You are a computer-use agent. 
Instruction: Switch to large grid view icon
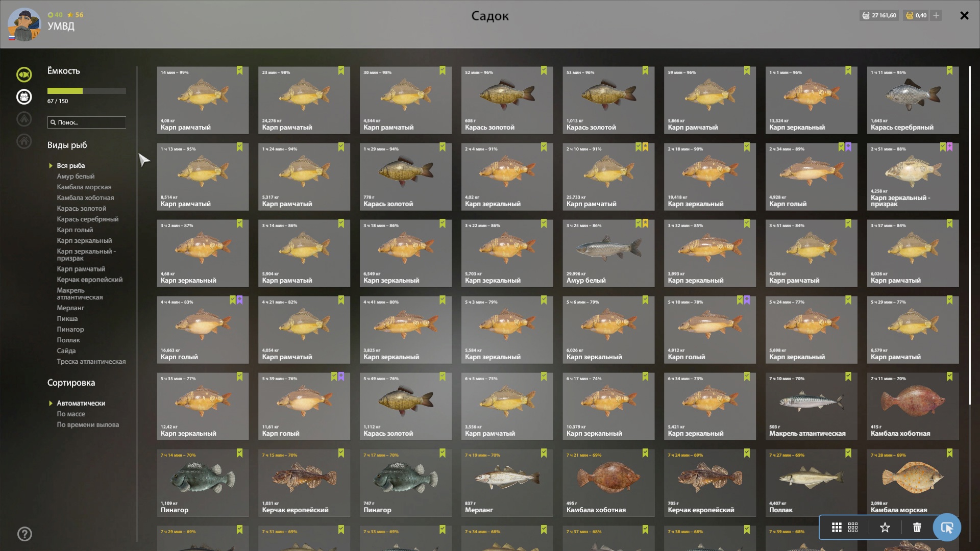point(837,528)
